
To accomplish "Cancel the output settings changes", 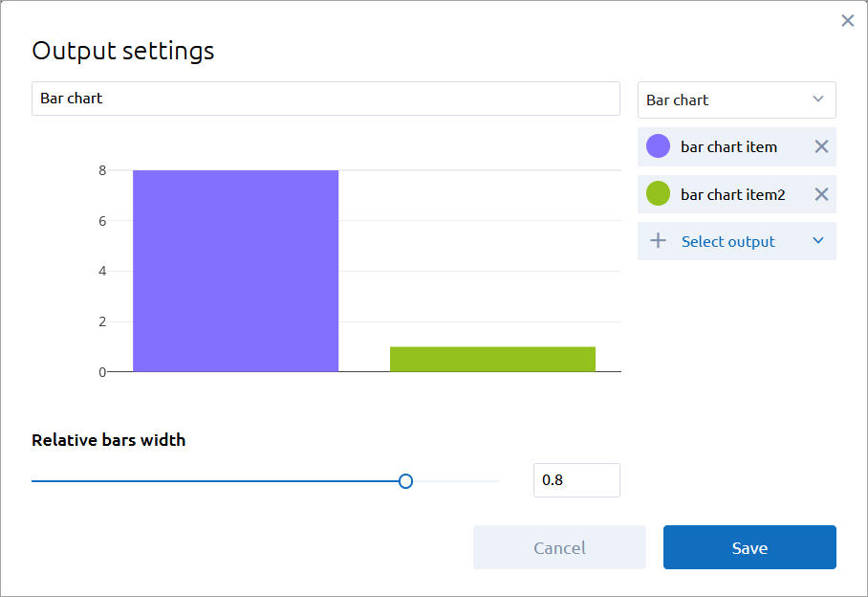I will point(559,547).
